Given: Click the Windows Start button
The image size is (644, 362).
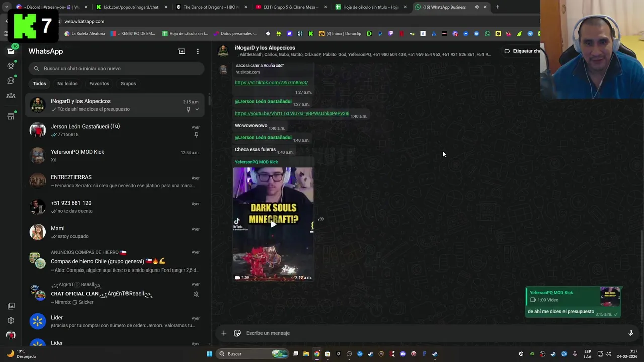Looking at the screenshot, I should (209, 354).
